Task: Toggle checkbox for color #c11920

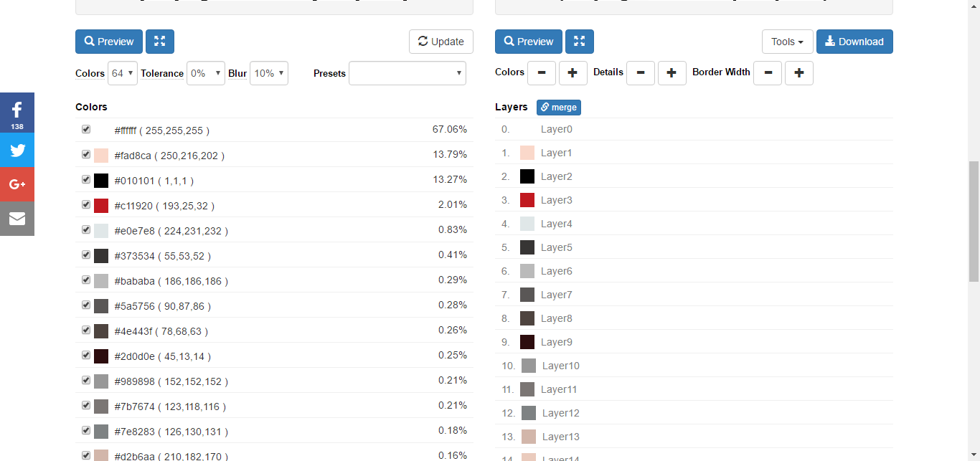Action: point(86,205)
